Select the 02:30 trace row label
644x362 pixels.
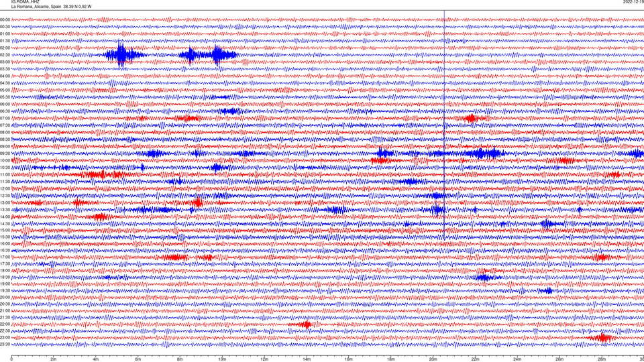click(x=5, y=55)
